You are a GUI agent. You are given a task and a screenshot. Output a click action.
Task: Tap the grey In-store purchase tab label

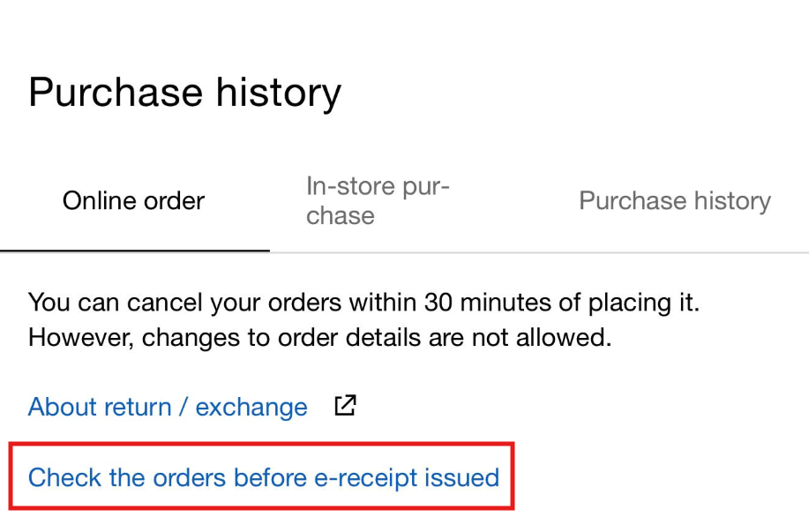[x=378, y=201]
